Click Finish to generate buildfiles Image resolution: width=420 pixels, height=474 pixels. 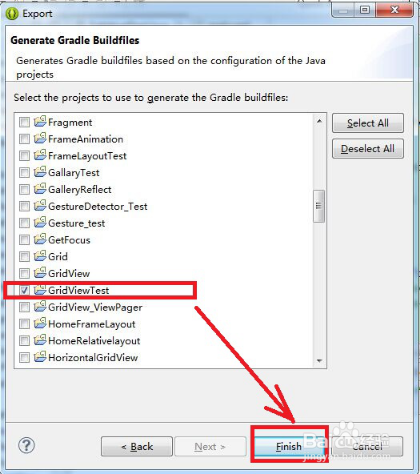click(x=289, y=446)
